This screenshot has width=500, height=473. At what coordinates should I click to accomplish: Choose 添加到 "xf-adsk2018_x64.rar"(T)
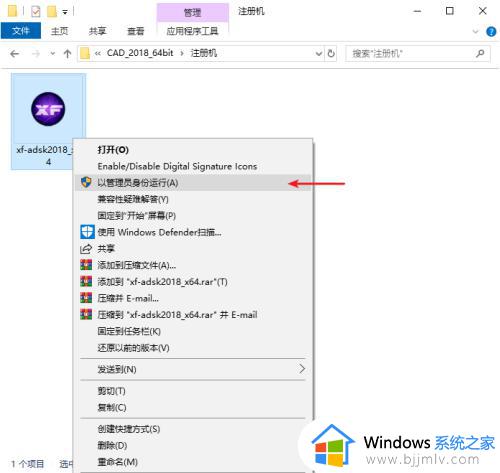coord(193,282)
